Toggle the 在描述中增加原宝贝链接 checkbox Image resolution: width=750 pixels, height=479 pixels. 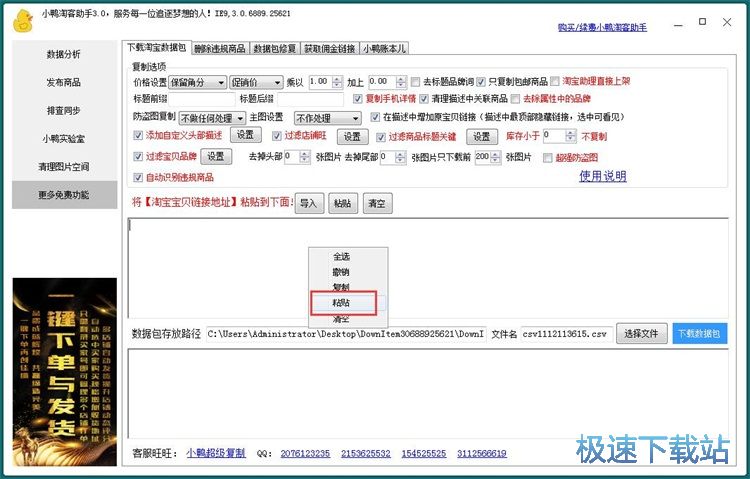click(x=375, y=117)
